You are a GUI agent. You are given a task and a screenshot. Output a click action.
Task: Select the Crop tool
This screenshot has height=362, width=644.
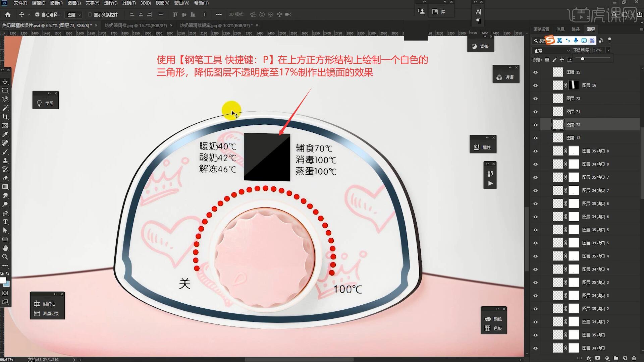[x=5, y=117]
